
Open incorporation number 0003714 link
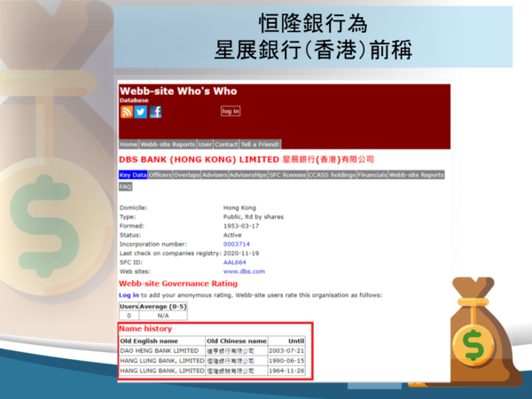(237, 245)
